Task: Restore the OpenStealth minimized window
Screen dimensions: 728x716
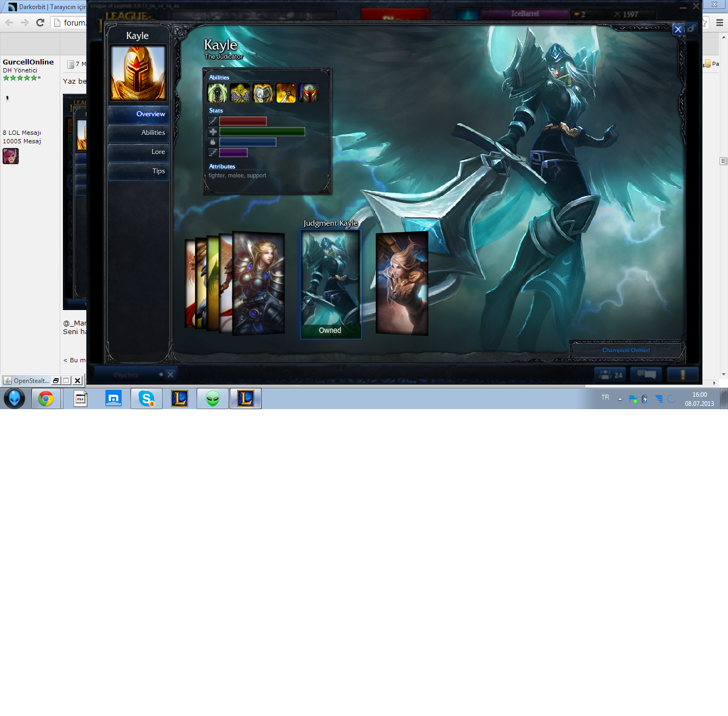Action: coord(55,380)
